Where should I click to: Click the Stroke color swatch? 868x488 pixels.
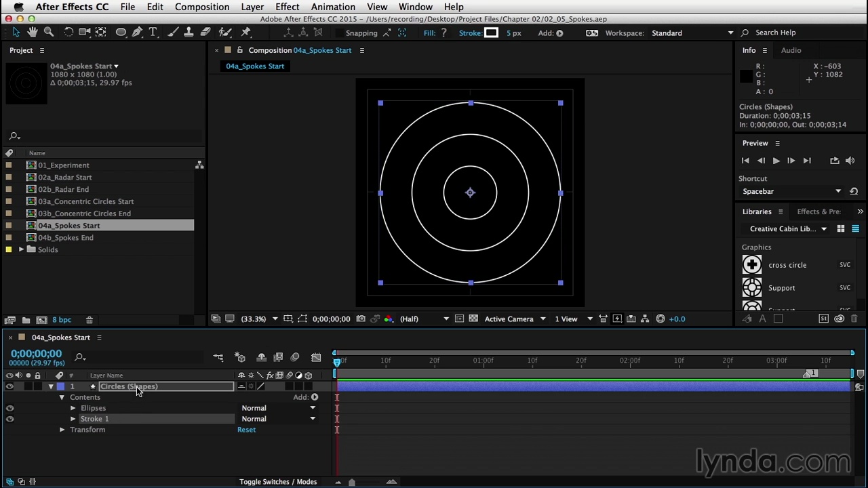click(492, 33)
